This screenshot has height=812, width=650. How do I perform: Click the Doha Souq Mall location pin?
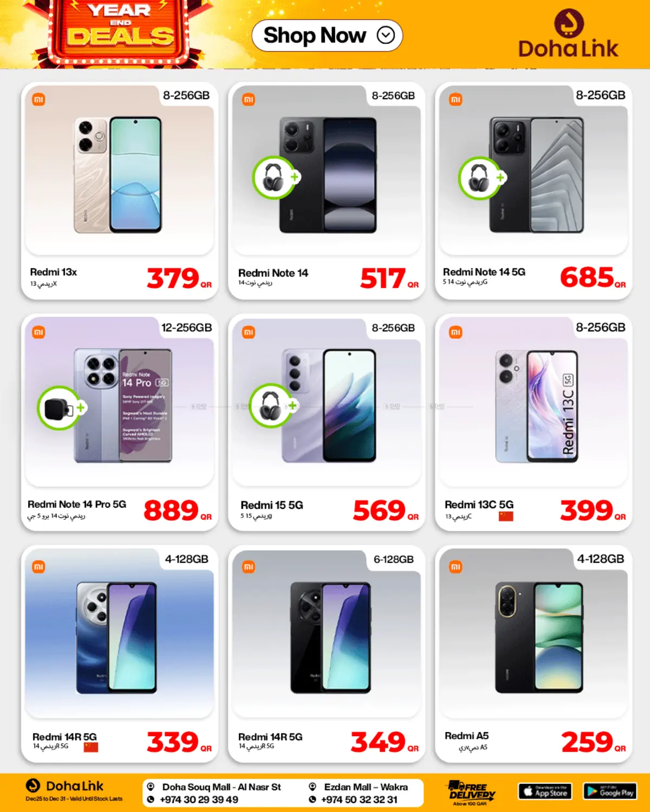[151, 787]
